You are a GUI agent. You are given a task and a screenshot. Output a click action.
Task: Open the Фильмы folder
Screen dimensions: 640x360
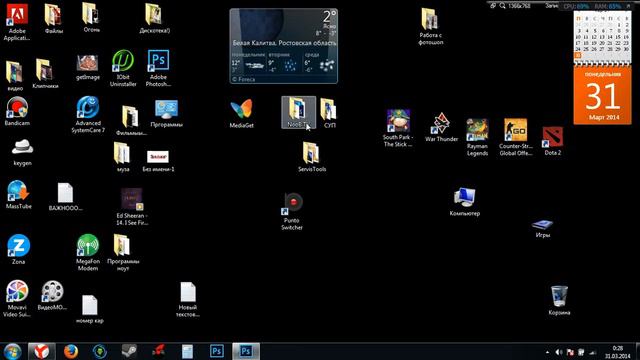[x=131, y=120]
